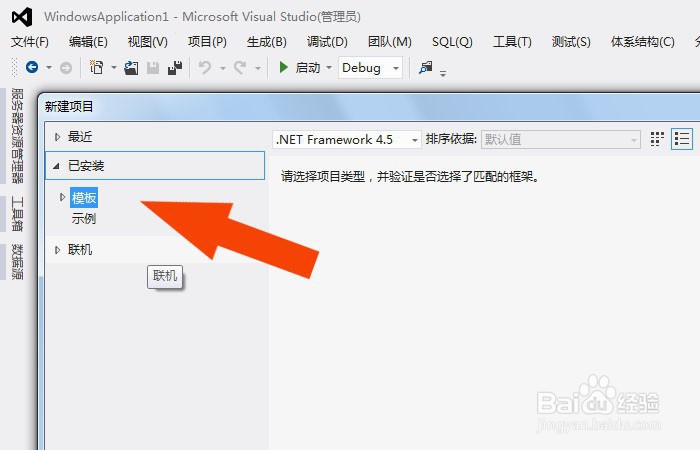This screenshot has width=700, height=450.
Task: Switch to medium icons list view
Action: click(682, 139)
